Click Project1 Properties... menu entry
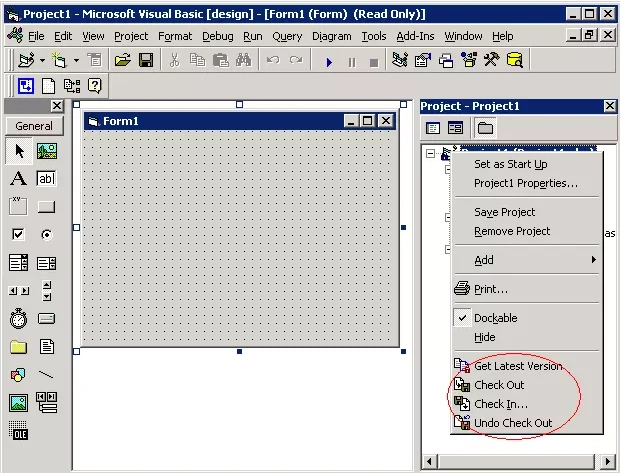Viewport: 622px width, 473px height. 526,183
